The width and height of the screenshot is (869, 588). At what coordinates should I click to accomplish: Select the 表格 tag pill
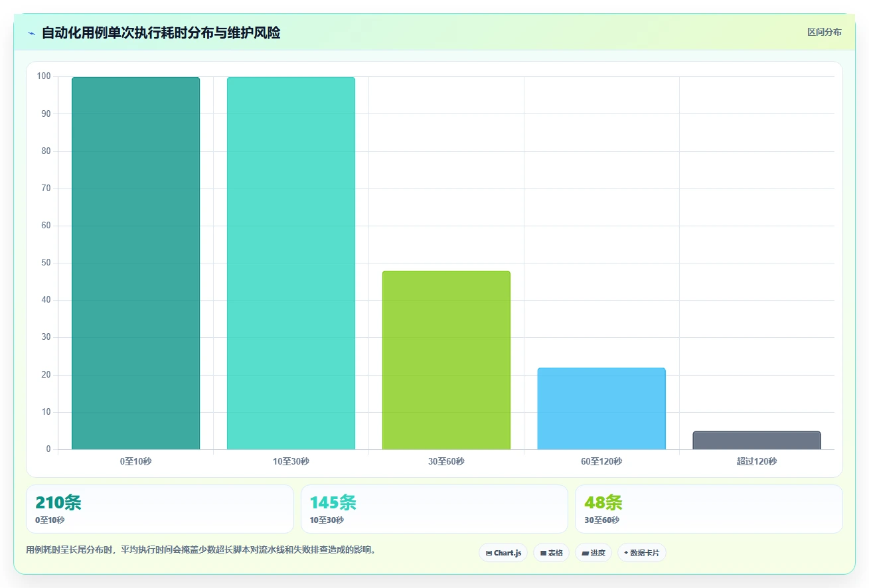pos(551,553)
